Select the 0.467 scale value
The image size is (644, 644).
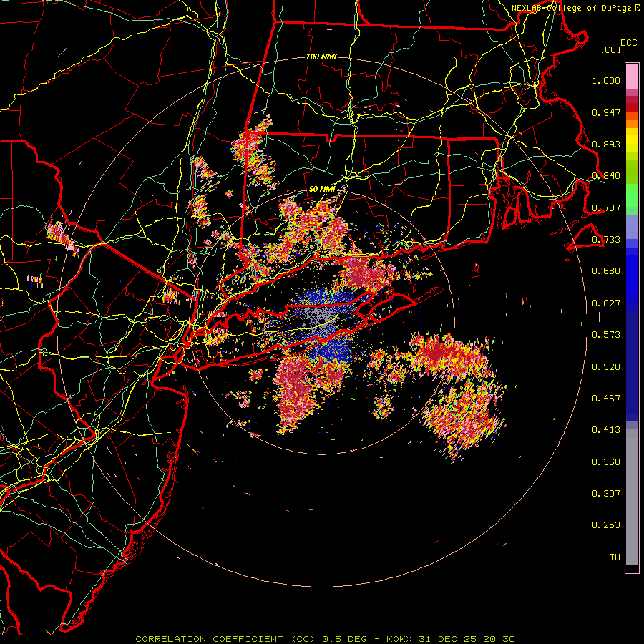tap(606, 399)
